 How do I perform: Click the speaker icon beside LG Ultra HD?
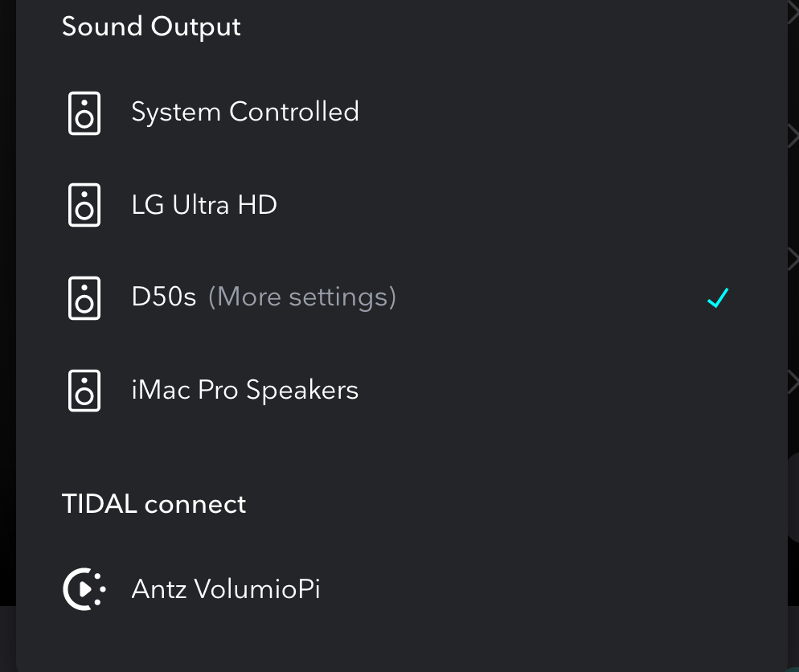[x=84, y=205]
